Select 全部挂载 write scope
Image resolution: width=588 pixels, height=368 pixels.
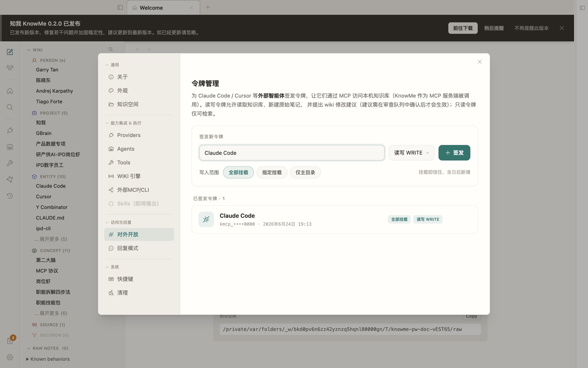point(239,172)
